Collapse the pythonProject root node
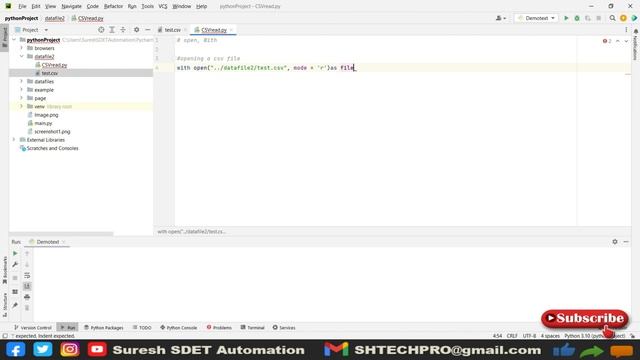The width and height of the screenshot is (640, 360). point(14,40)
